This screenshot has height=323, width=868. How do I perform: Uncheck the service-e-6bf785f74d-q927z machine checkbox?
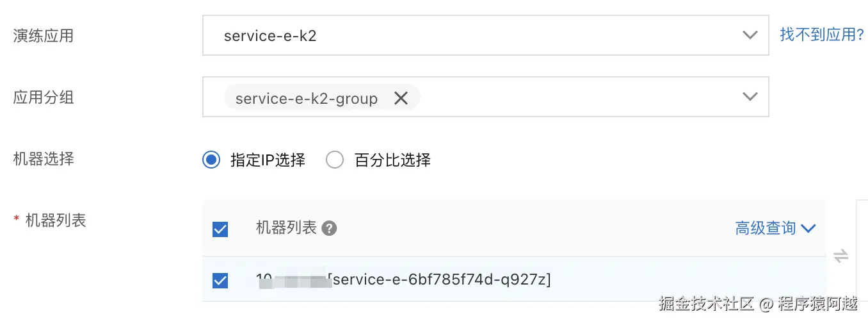tap(220, 280)
